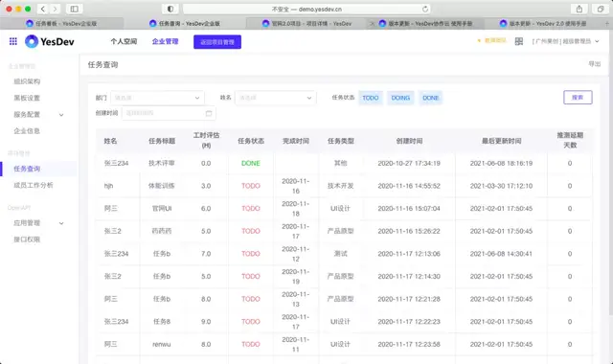Click the 2021-03-30 17:12:10 update time cell
Viewport: 613px width, 364px height.
pyautogui.click(x=501, y=186)
